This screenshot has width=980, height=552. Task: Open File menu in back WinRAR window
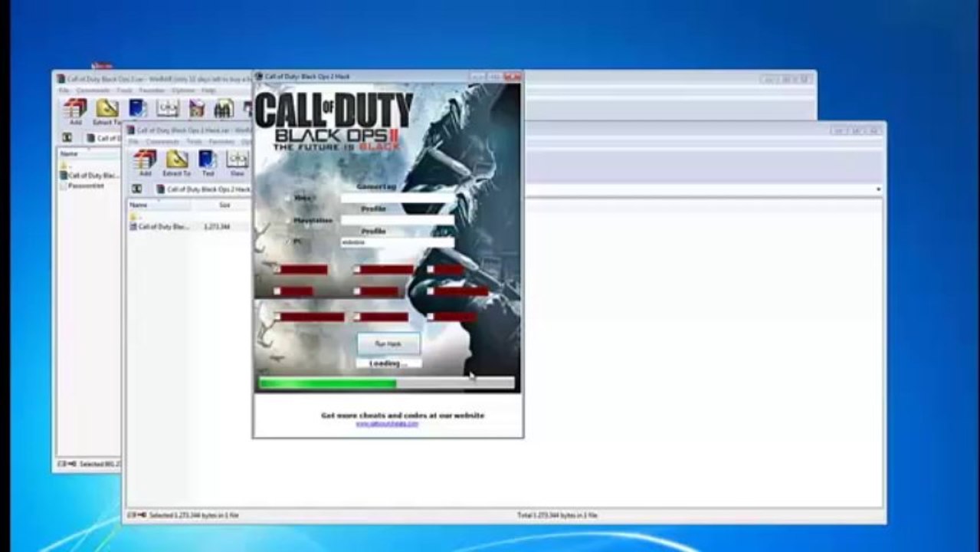coord(64,90)
